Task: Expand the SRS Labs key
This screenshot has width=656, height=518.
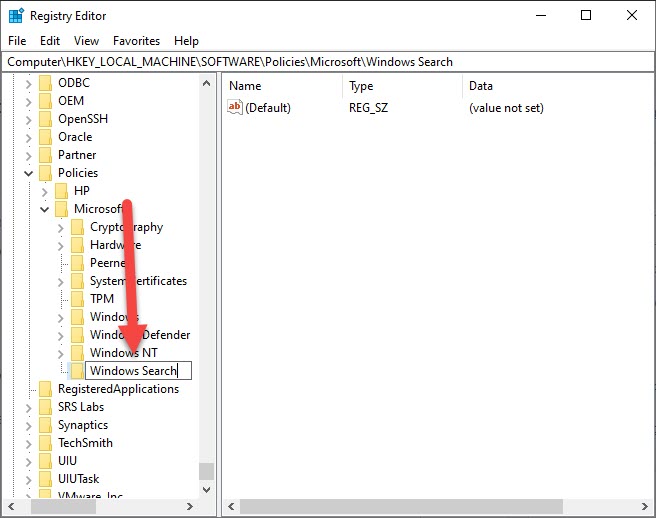Action: click(28, 407)
